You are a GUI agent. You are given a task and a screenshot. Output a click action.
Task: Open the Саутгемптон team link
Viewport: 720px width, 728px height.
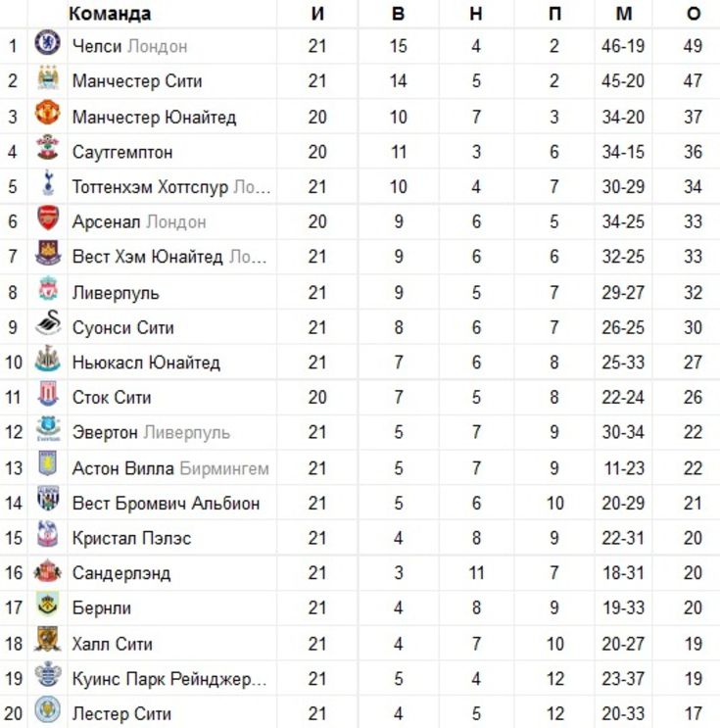[x=122, y=152]
